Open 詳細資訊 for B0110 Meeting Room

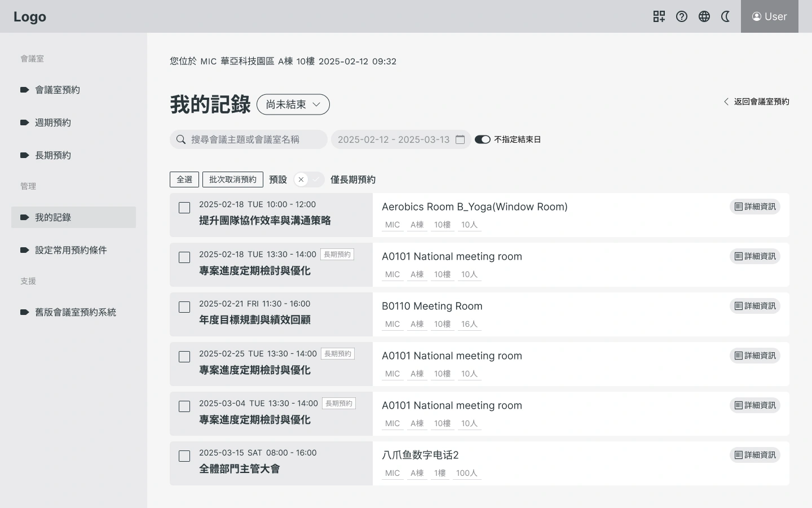coord(754,306)
